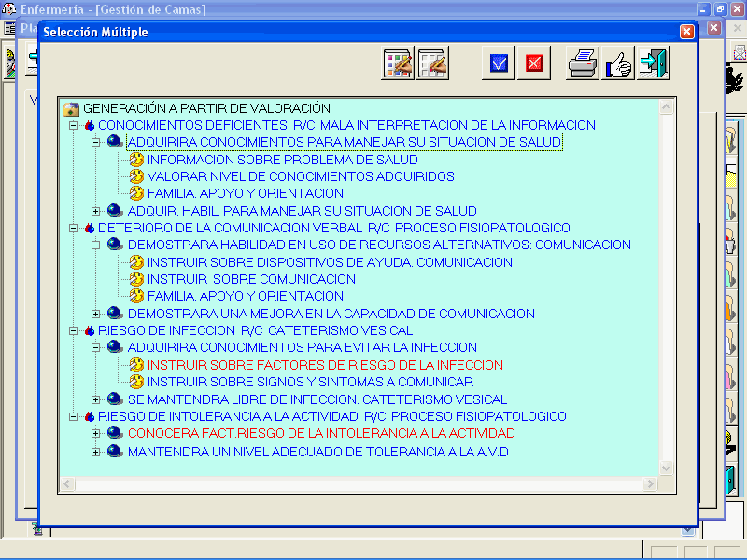Close the Selección Múltiple dialog
This screenshot has height=560, width=747.
(687, 32)
